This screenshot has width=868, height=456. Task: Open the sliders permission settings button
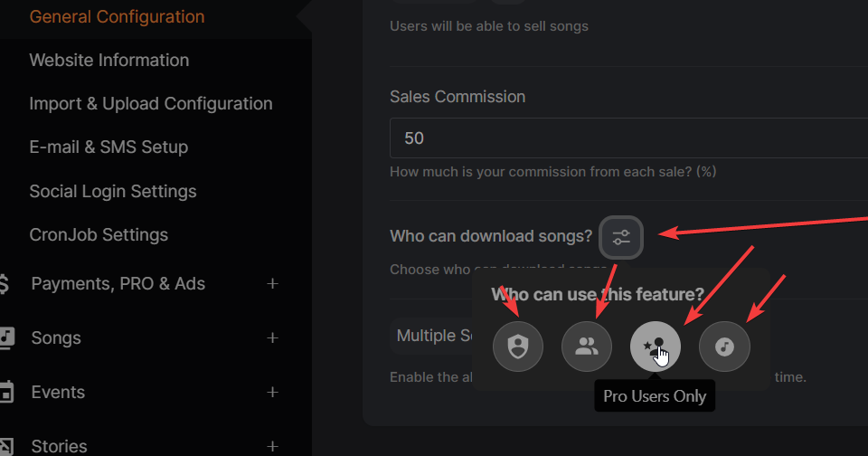click(621, 237)
